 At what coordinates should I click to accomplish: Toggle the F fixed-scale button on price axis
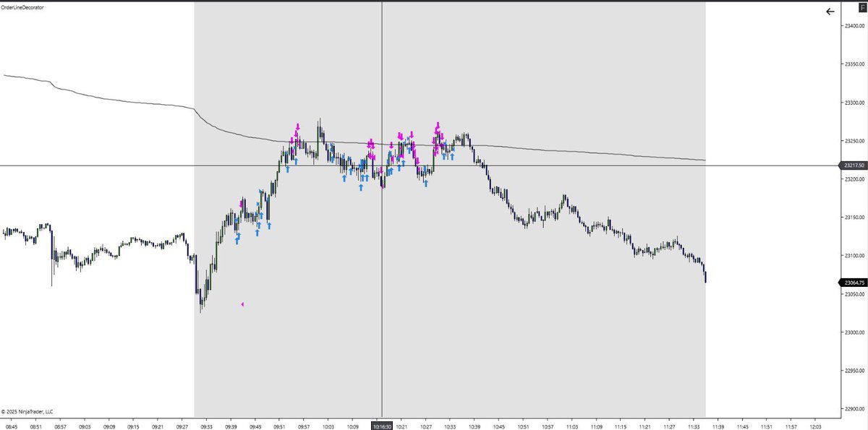click(x=862, y=7)
